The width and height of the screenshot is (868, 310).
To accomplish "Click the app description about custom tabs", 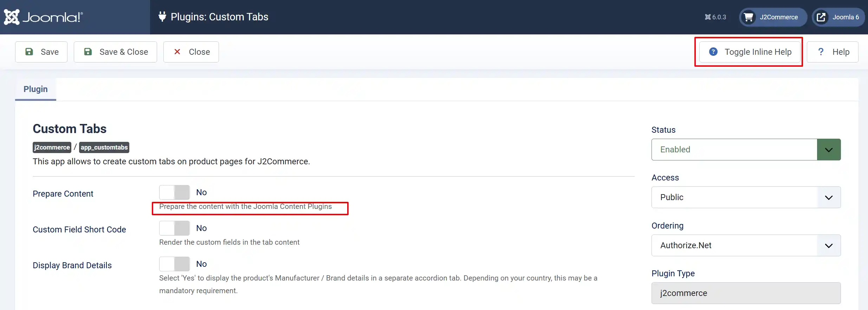I will (171, 161).
